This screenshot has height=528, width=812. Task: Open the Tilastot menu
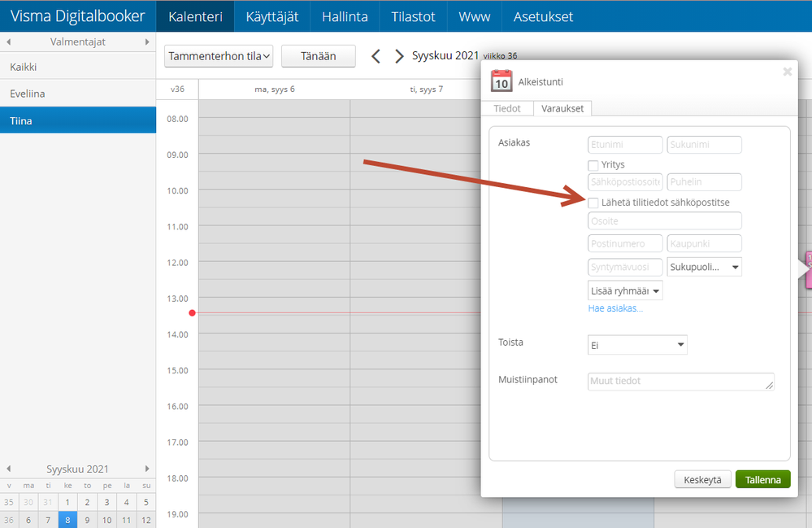[413, 16]
